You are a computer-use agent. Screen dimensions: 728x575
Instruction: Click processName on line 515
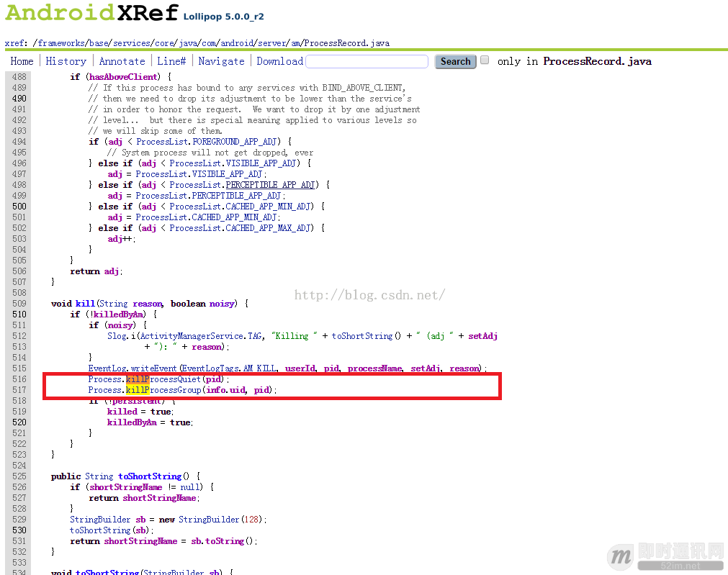374,368
